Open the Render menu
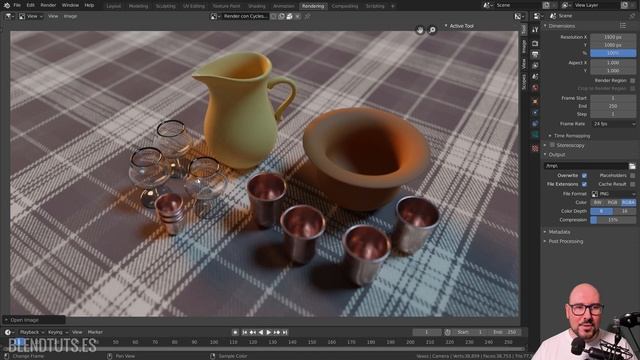Image resolution: width=640 pixels, height=360 pixels. coord(48,5)
